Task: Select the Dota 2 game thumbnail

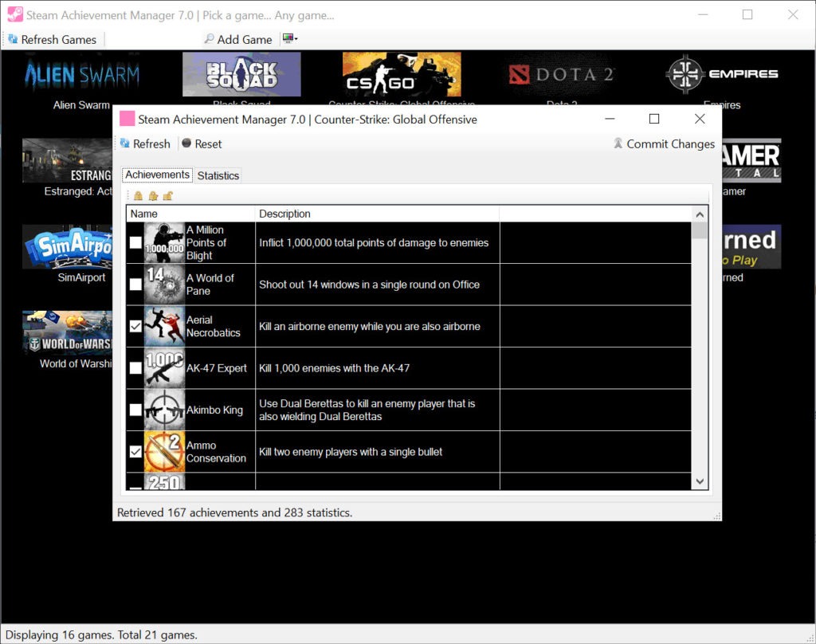Action: click(x=562, y=74)
